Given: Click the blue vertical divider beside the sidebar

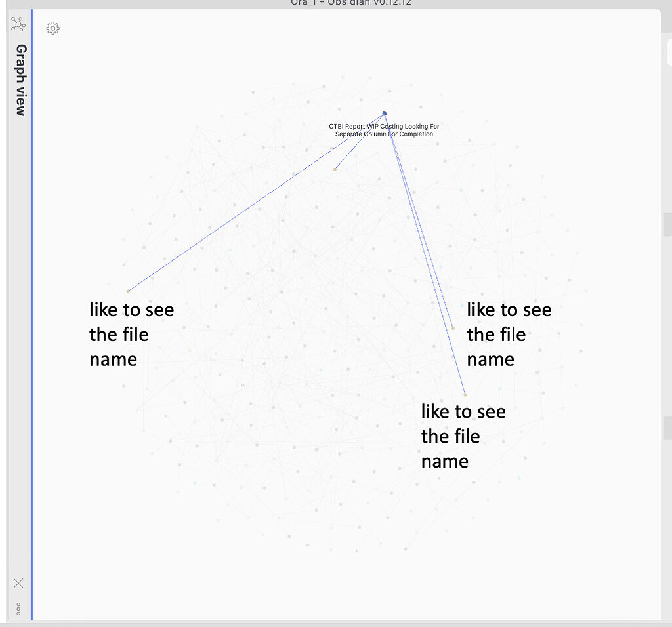Looking at the screenshot, I should tap(31, 315).
